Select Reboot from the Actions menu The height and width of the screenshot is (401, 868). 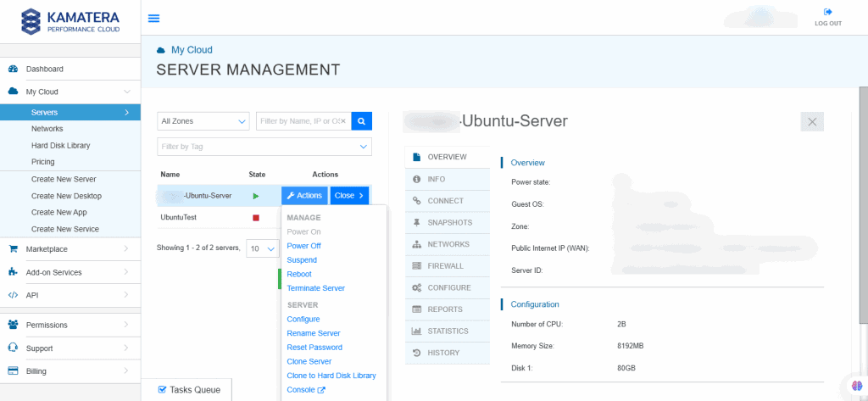click(299, 274)
